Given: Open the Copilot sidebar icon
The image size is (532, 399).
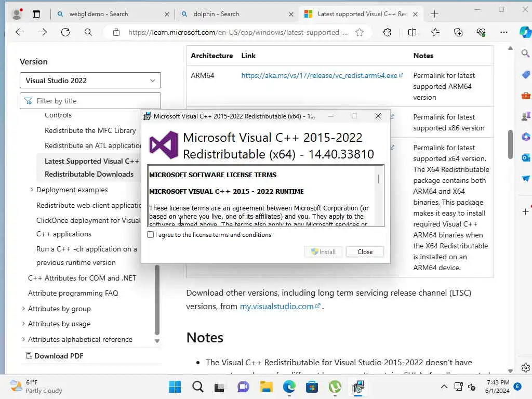Looking at the screenshot, I should coord(526,32).
